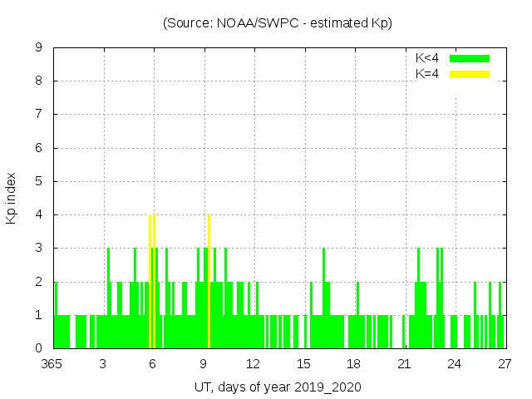This screenshot has width=532, height=399.
Task: Click the NOAA/SWPC source title text
Action: click(278, 23)
